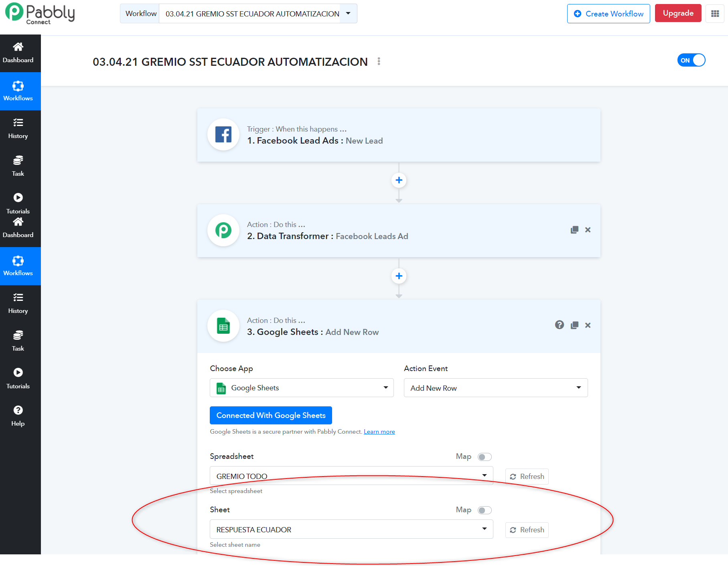Clone the Data Transformer step
The image size is (728, 566).
point(574,230)
